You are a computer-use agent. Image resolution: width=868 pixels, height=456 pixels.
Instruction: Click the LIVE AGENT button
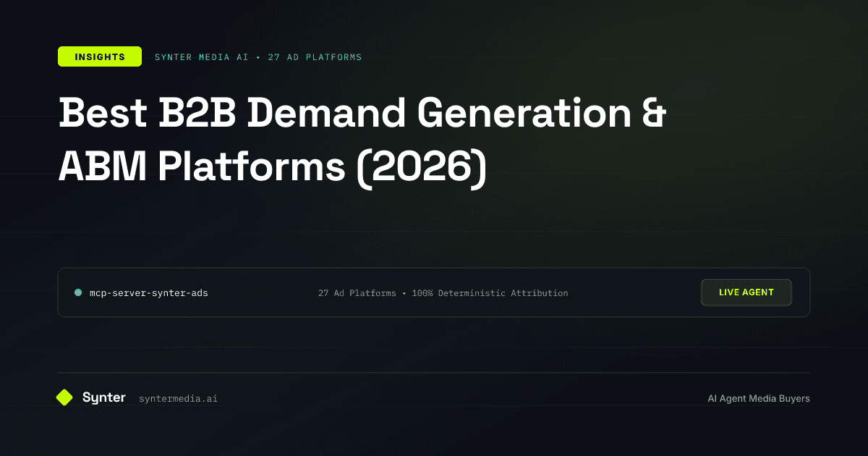746,292
